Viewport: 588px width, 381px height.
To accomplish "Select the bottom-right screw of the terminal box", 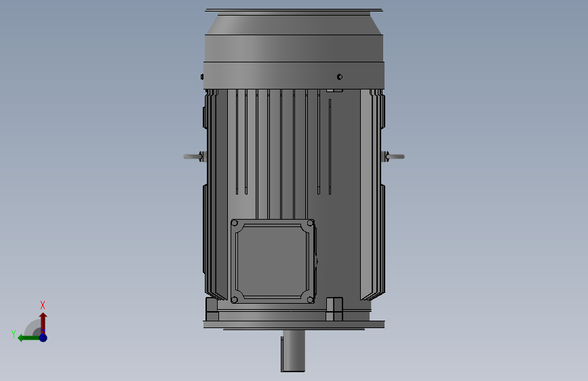I will 310,300.
